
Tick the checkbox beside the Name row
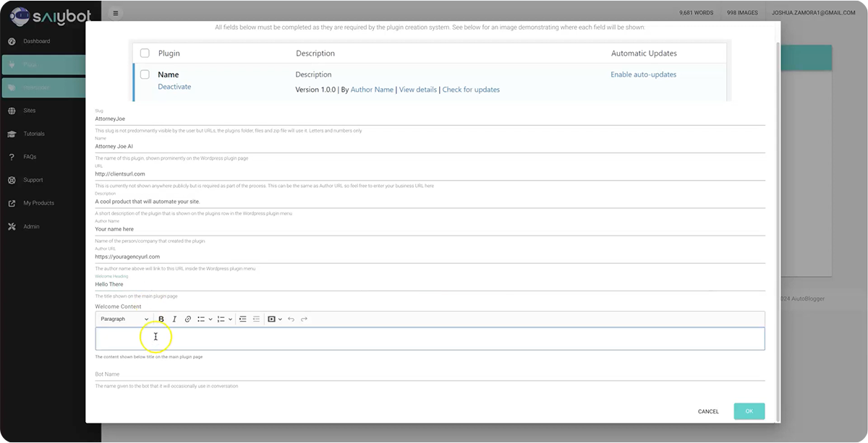[145, 74]
